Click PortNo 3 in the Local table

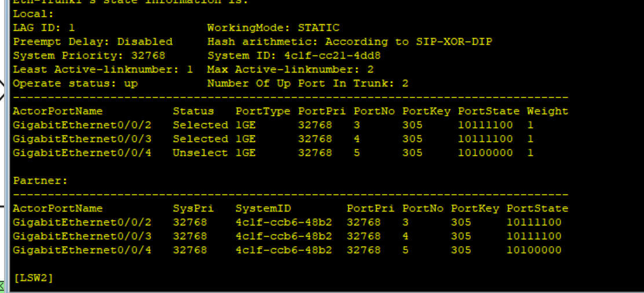click(357, 125)
